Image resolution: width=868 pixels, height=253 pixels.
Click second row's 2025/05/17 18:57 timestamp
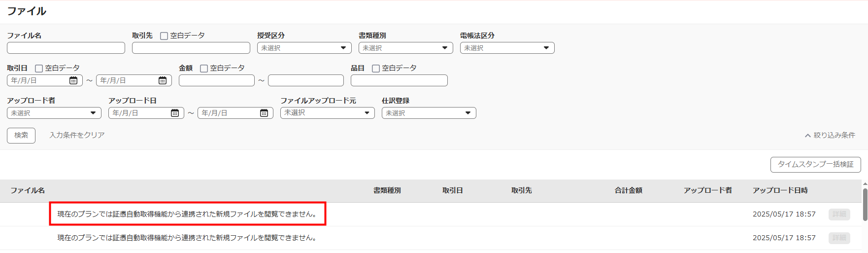tap(784, 238)
